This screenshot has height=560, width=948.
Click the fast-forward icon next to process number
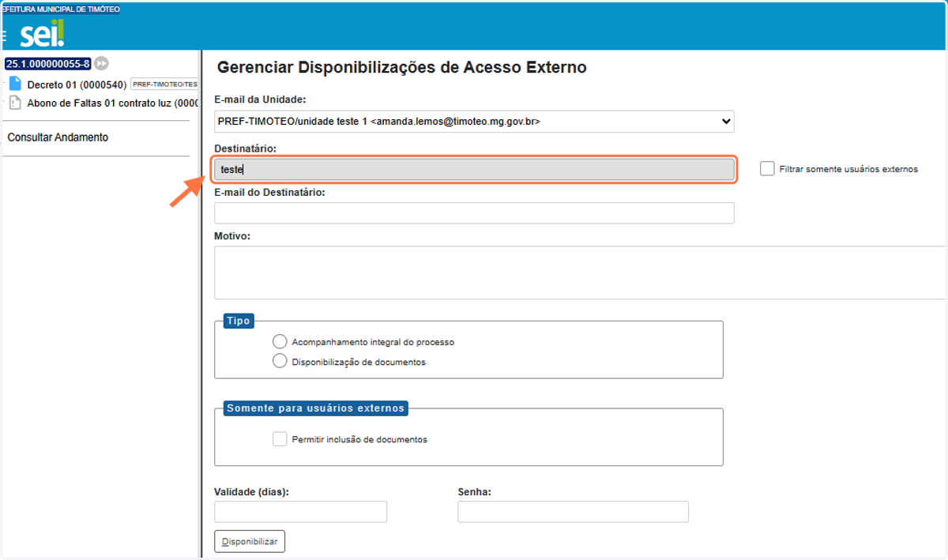click(102, 64)
